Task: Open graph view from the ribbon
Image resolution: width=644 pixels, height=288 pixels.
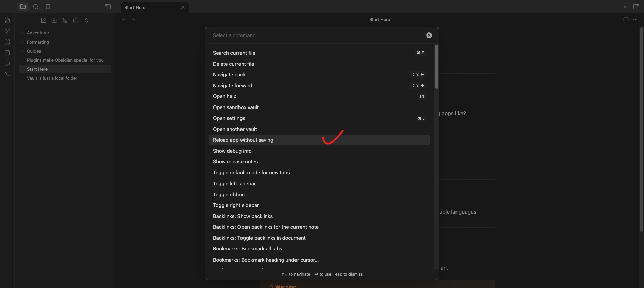Action: pyautogui.click(x=7, y=31)
